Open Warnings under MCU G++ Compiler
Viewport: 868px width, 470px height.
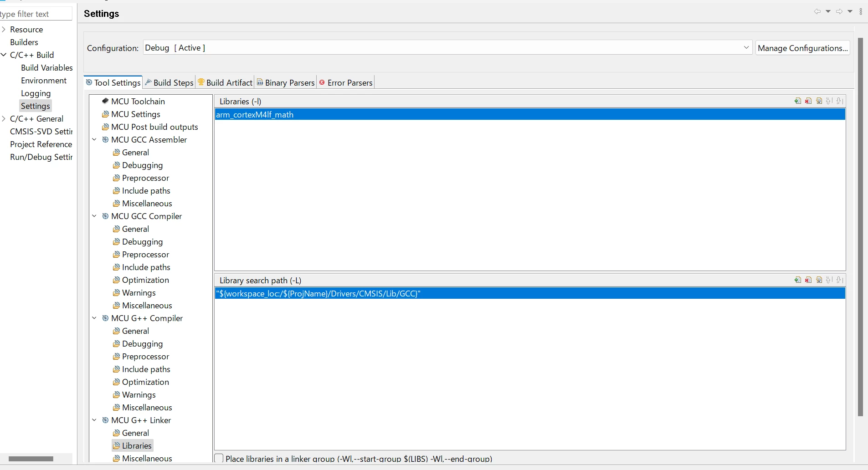tap(139, 395)
